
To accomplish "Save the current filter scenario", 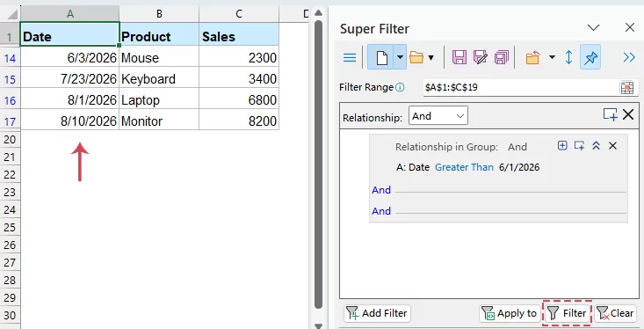I will (x=459, y=57).
